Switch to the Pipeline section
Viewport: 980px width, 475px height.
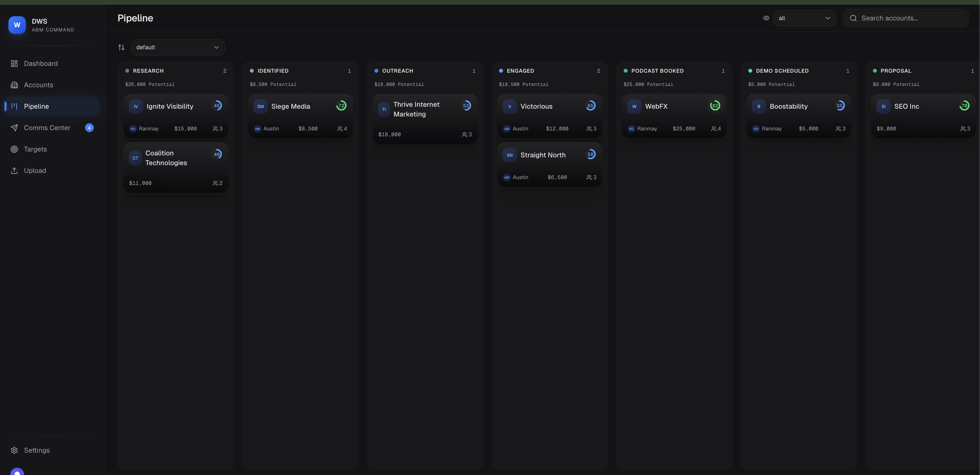37,106
